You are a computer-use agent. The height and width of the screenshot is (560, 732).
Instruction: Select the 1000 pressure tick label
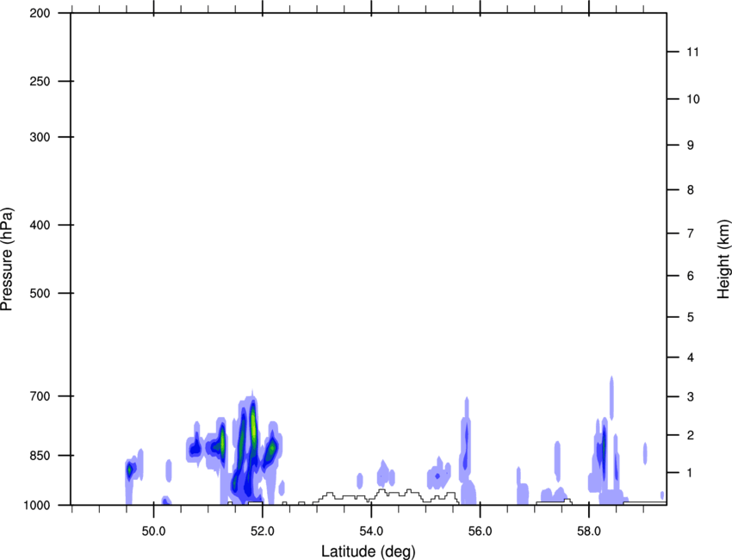(36, 505)
